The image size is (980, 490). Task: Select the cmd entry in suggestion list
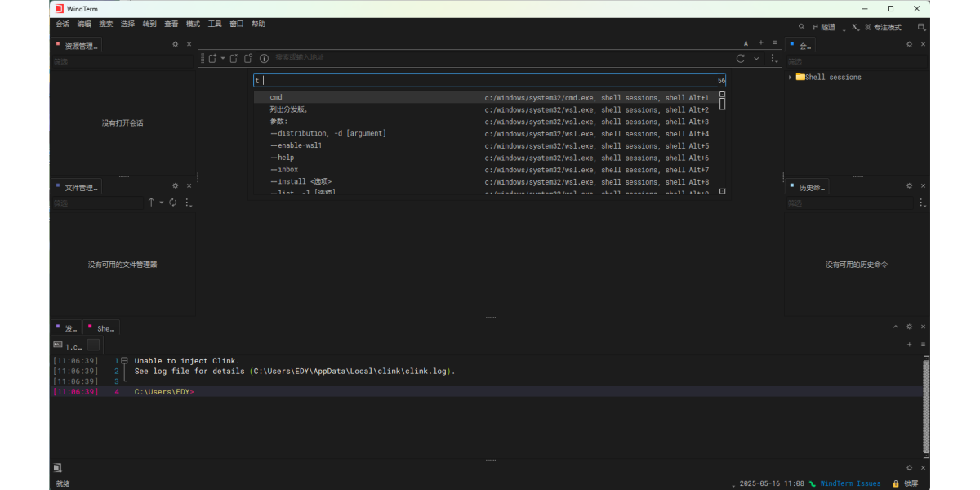tap(486, 97)
